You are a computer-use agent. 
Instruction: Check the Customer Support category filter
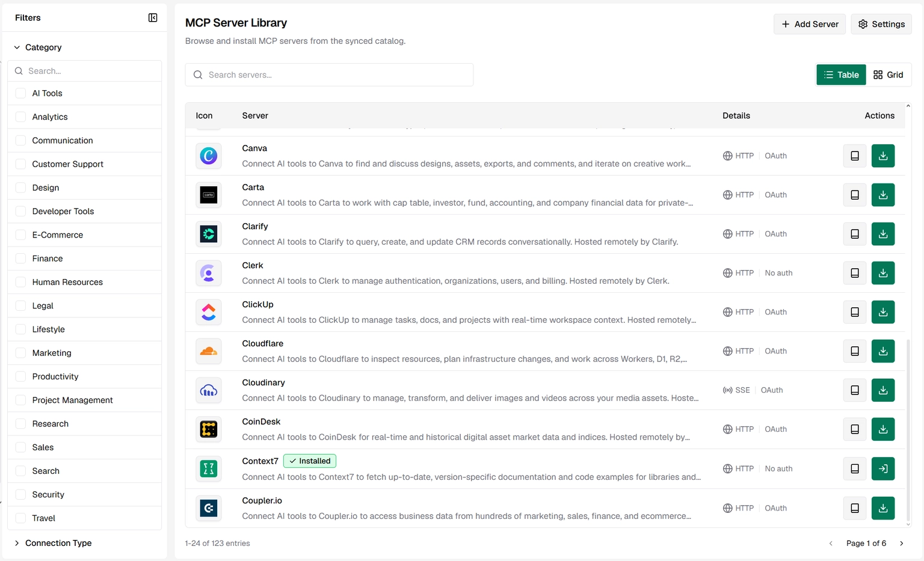[x=20, y=164]
